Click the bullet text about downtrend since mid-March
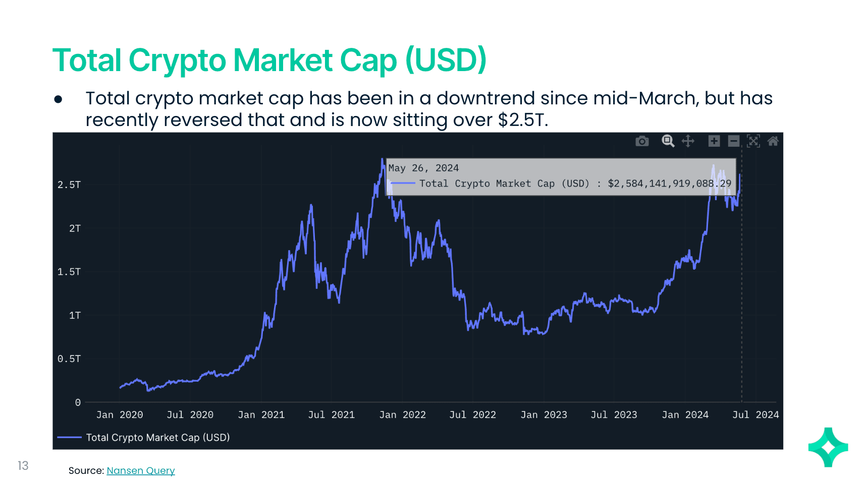 429,109
